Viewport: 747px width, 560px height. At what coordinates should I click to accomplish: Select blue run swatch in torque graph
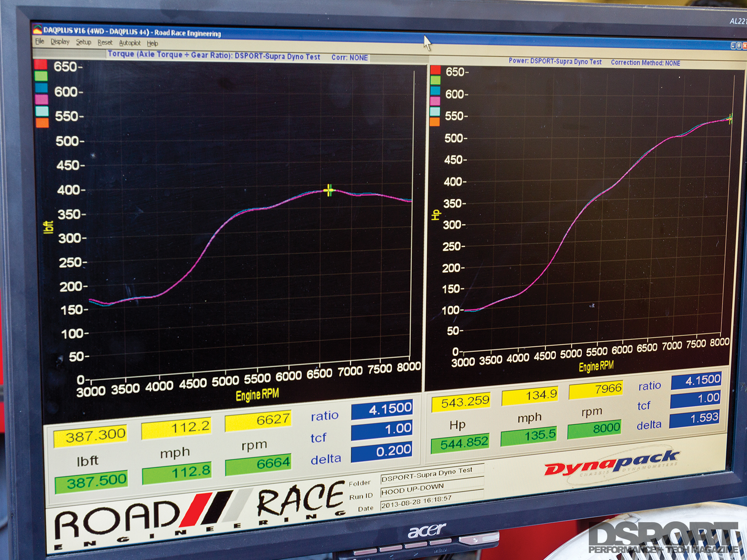pos(41,87)
